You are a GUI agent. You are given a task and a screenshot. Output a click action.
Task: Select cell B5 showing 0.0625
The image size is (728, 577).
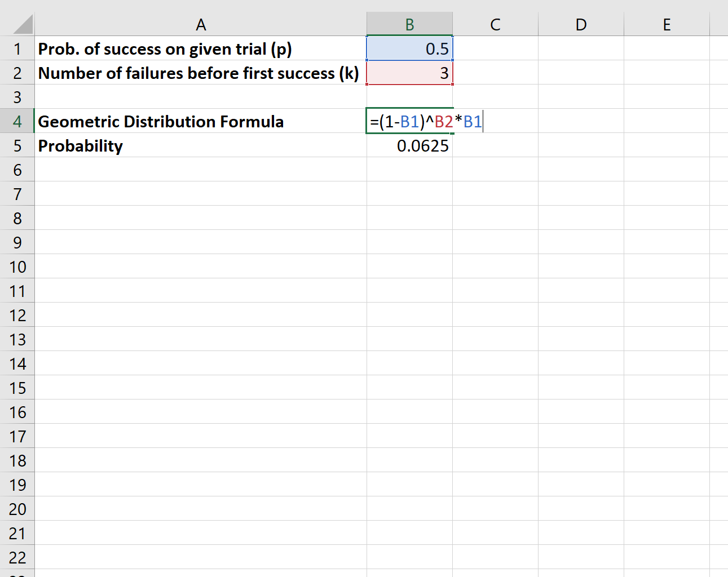[409, 145]
